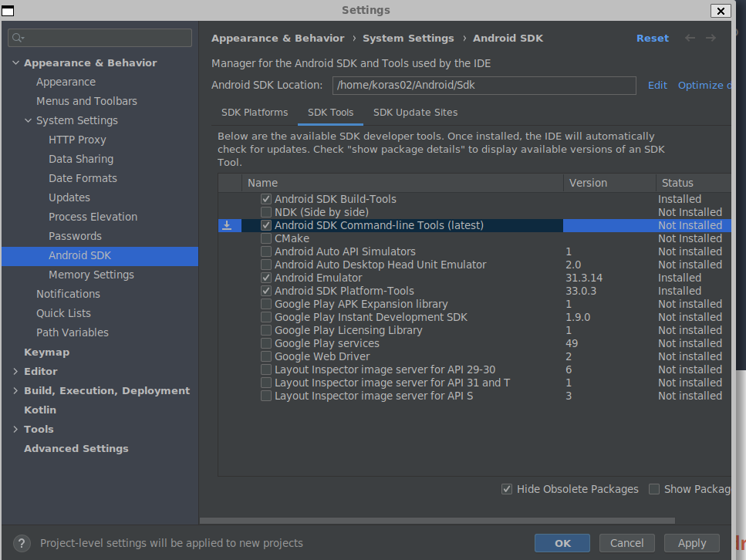
Task: Open Menus and Toolbars settings
Action: (x=86, y=101)
